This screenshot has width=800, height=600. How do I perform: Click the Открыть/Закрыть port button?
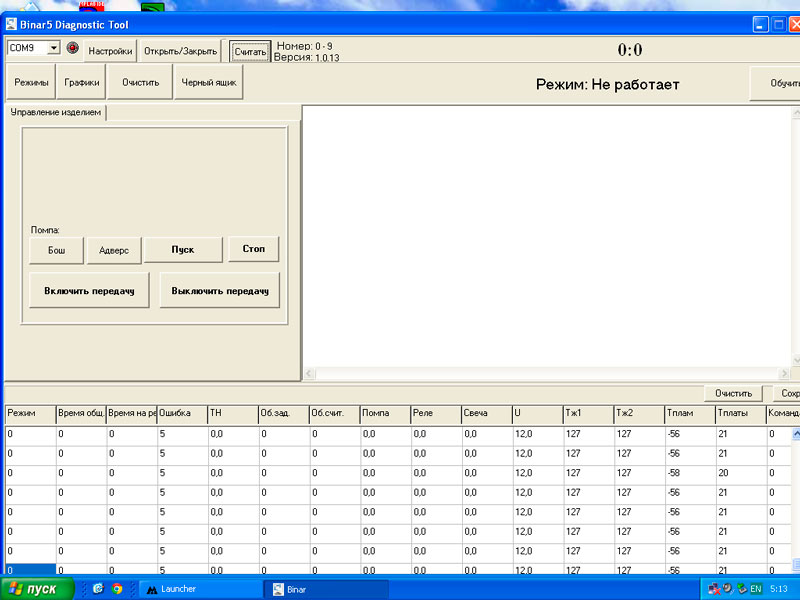pos(180,51)
